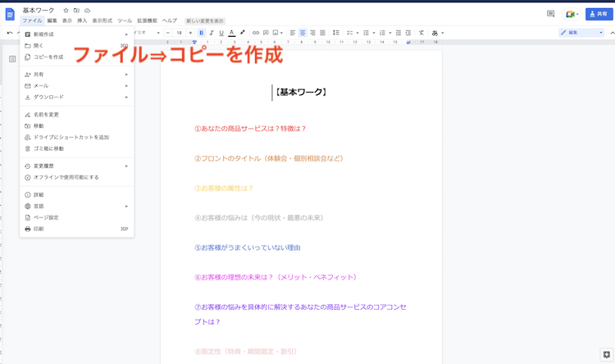This screenshot has height=364, width=615.
Task: Expand the 編集 mode dropdown
Action: (580, 33)
